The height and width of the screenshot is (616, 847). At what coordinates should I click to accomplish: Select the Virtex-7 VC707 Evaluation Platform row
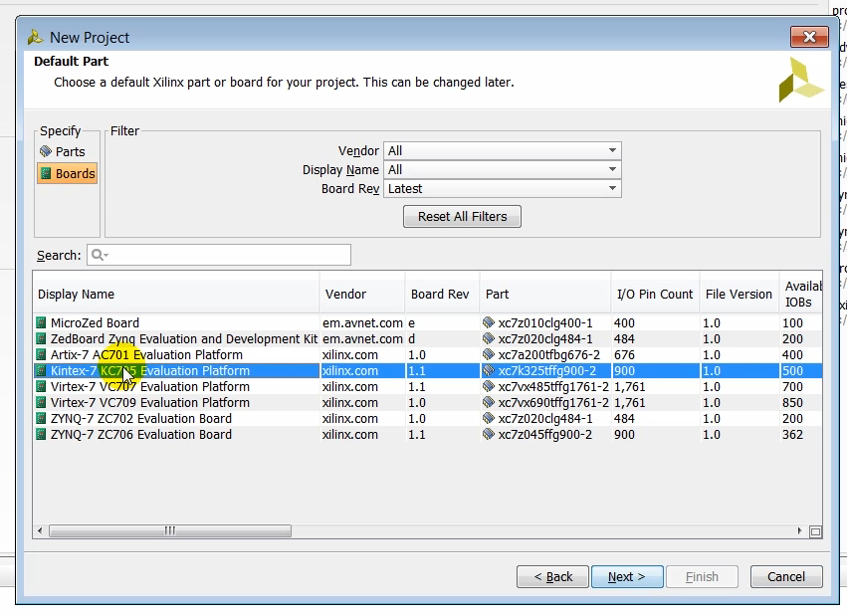[149, 387]
